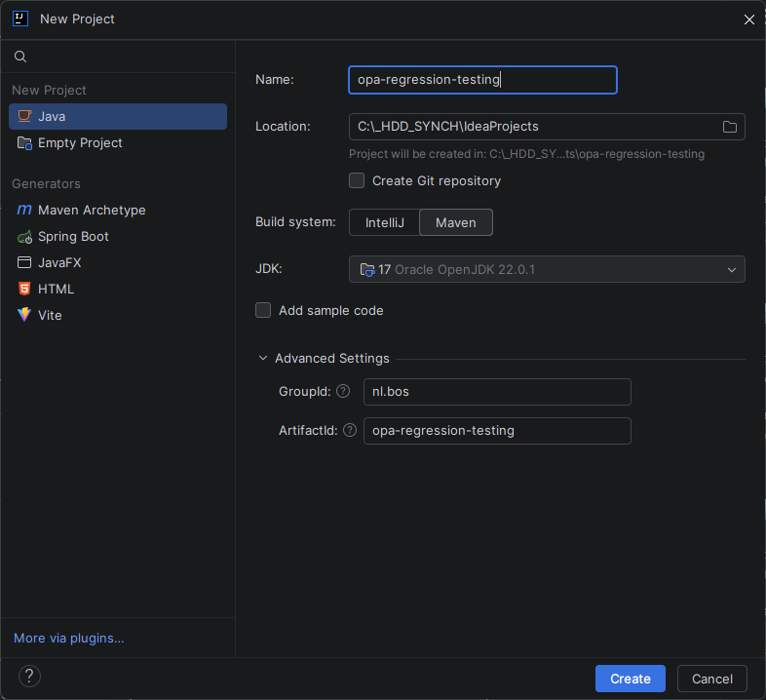Show the GroupId help tooltip icon
Screen dimensions: 766x700
pos(343,391)
